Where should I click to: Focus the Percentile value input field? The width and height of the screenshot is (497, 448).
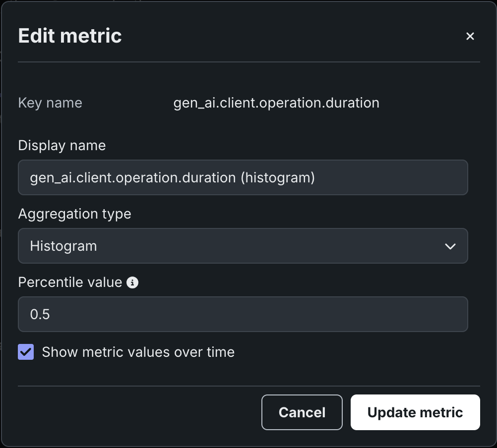(x=243, y=314)
